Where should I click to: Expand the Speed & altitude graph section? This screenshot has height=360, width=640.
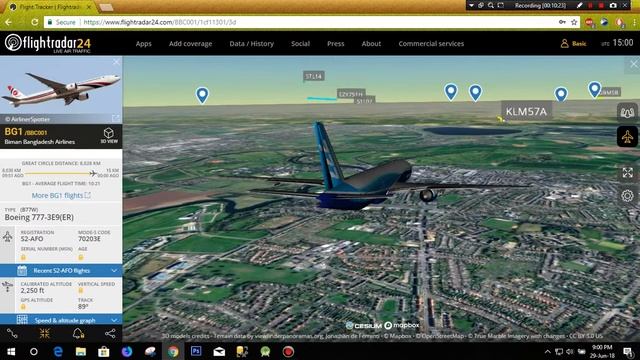click(61, 320)
